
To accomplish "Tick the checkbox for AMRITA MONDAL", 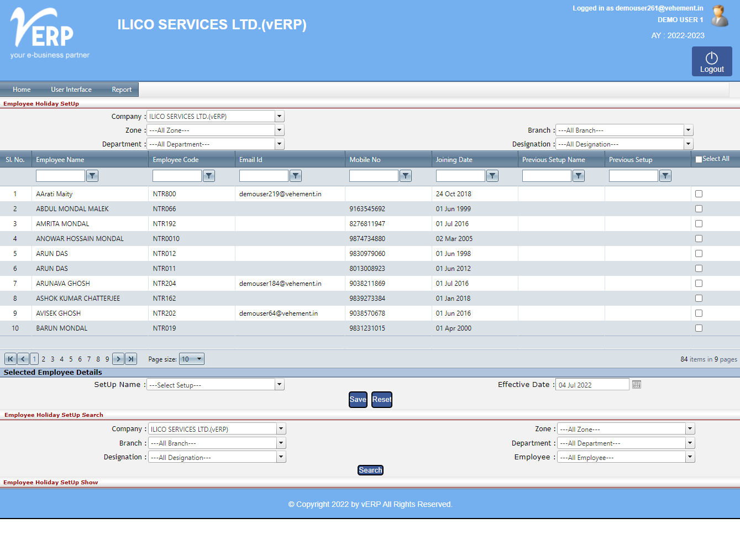I will coord(699,224).
